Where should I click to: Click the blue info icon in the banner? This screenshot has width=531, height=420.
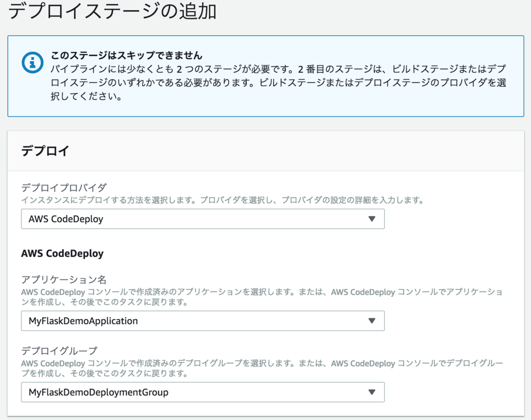point(33,62)
